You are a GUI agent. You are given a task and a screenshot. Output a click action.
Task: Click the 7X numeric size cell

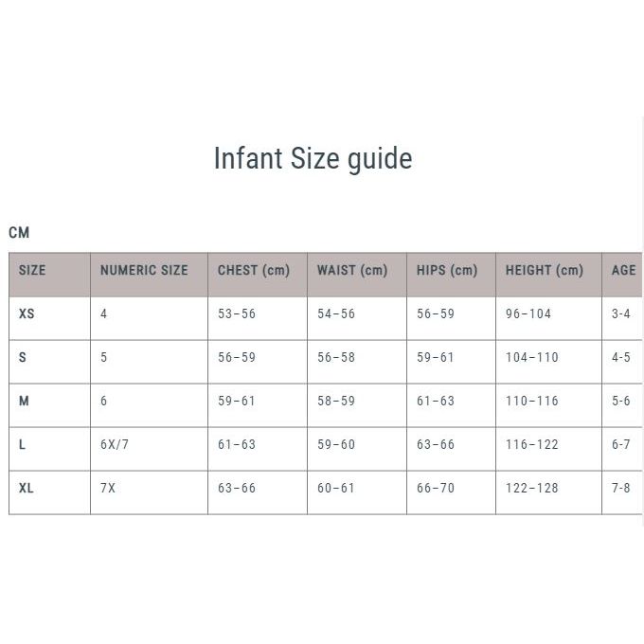107,488
